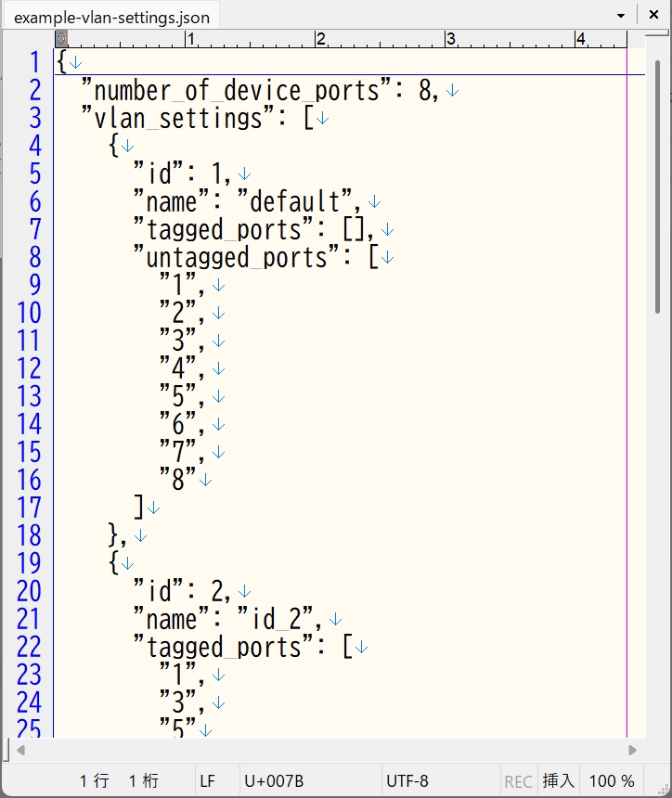This screenshot has height=798, width=672.
Task: Click line number 8 in the gutter
Action: click(34, 257)
